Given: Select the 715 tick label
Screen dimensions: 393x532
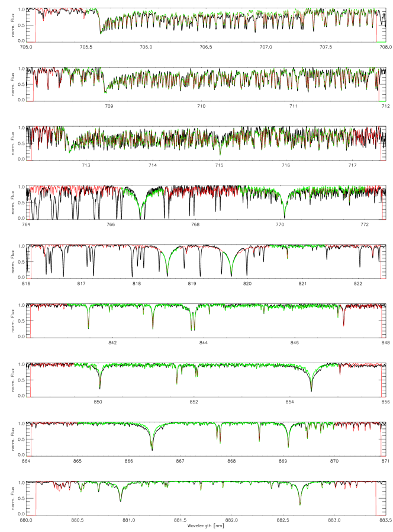Looking at the screenshot, I should point(220,165).
